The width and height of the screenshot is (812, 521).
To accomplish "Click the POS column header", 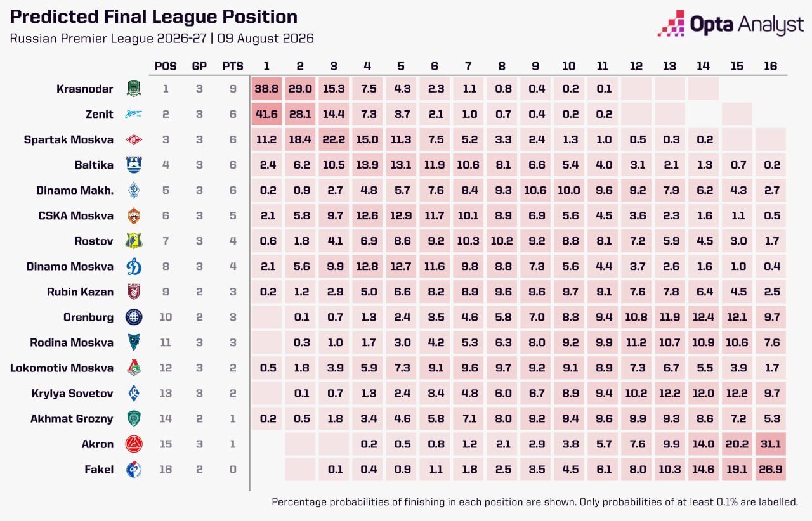I will coord(165,66).
